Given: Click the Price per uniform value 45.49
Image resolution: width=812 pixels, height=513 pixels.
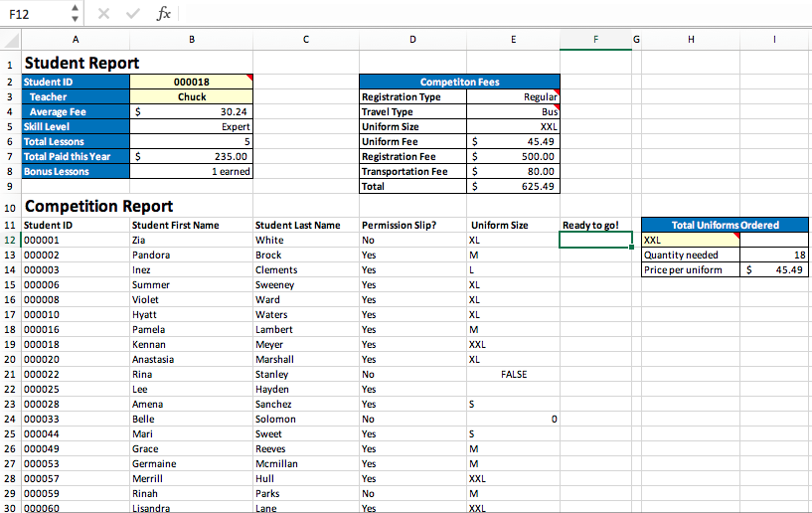Looking at the screenshot, I should pyautogui.click(x=774, y=270).
